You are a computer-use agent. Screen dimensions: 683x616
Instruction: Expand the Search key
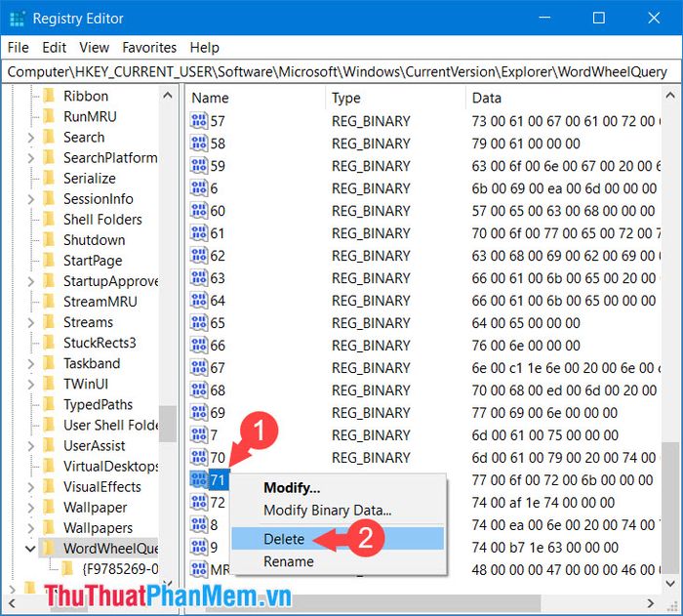[x=30, y=138]
